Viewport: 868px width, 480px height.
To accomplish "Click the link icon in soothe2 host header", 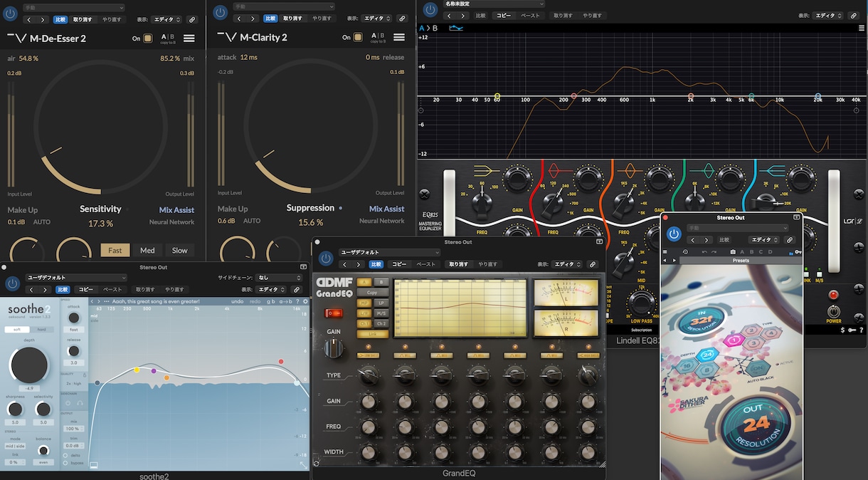I will 297,290.
